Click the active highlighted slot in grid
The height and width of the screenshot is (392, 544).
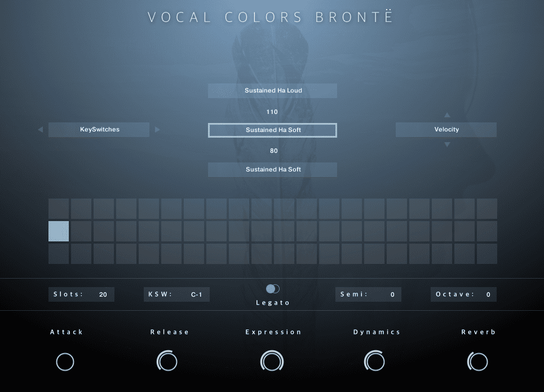59,231
